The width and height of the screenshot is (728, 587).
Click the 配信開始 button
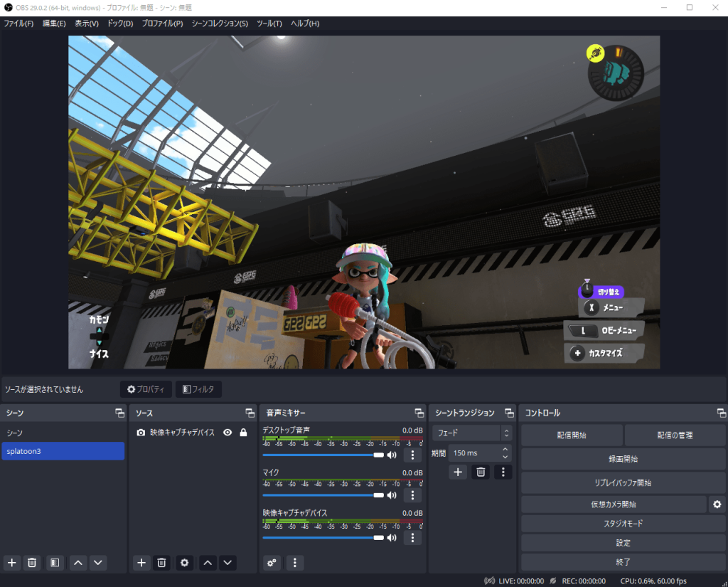(572, 435)
